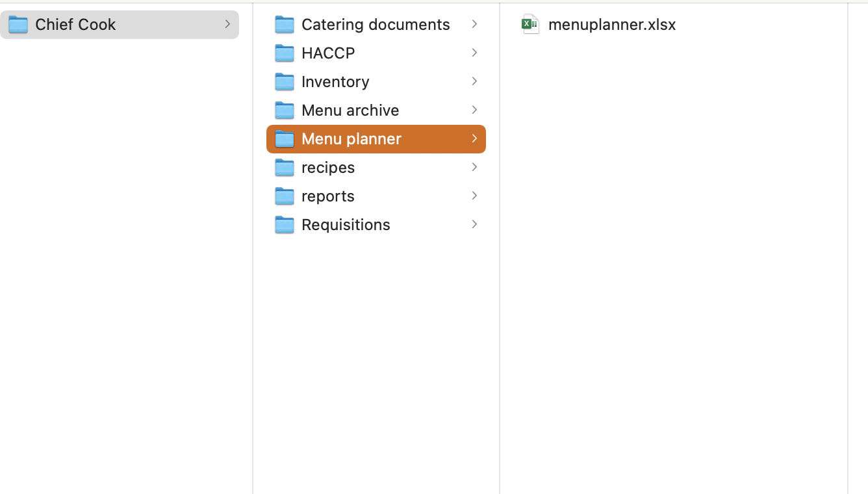The width and height of the screenshot is (868, 494).
Task: Select the "reports" folder name
Action: click(328, 196)
